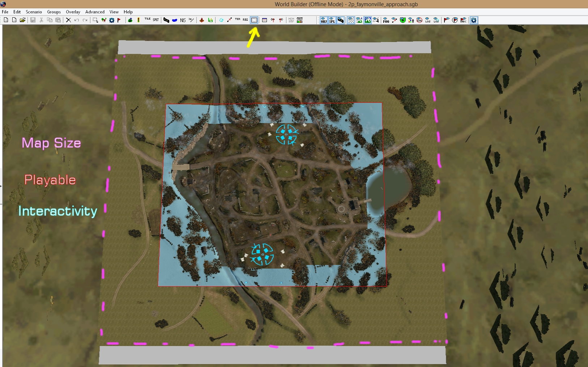588x367 pixels.
Task: Toggle road overlay visibility
Action: (x=340, y=20)
